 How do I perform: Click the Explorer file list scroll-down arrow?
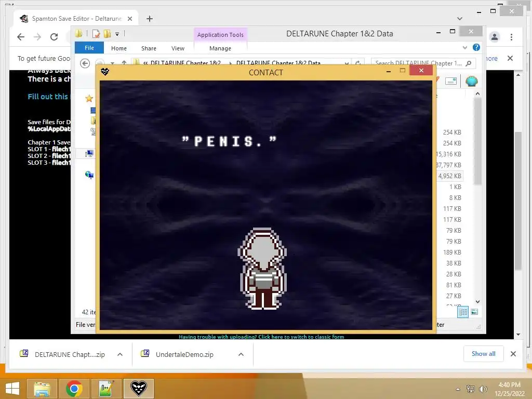click(x=478, y=302)
